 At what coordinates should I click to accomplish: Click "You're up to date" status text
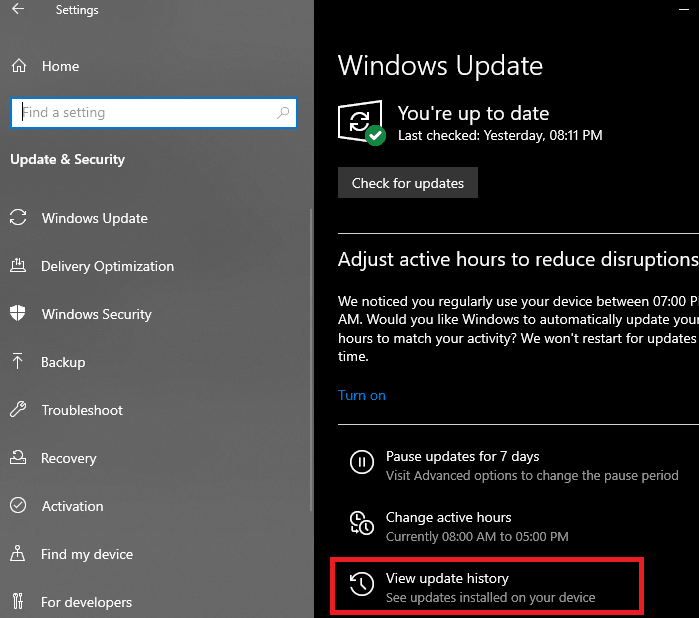pos(473,114)
